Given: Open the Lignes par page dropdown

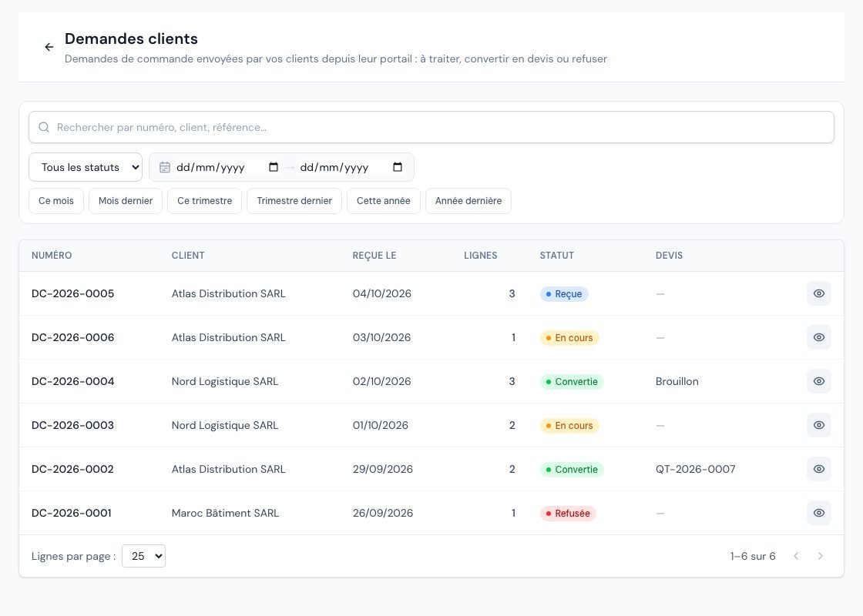Looking at the screenshot, I should click(x=143, y=556).
